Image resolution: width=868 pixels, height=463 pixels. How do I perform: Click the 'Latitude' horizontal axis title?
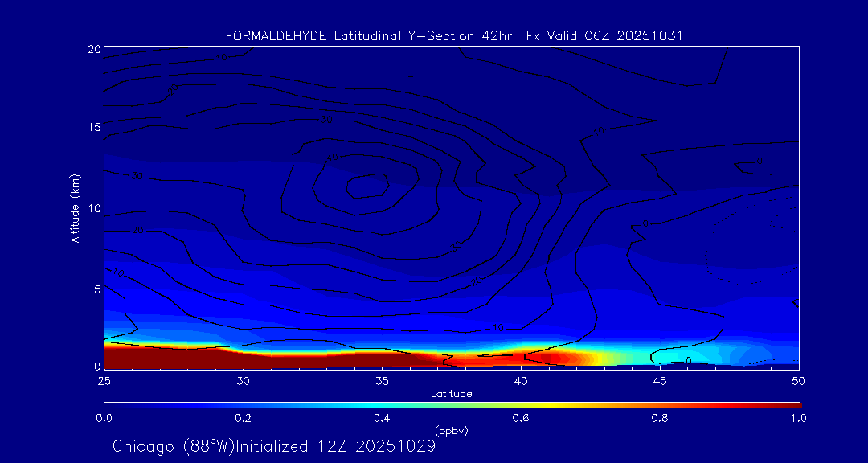[x=451, y=395]
